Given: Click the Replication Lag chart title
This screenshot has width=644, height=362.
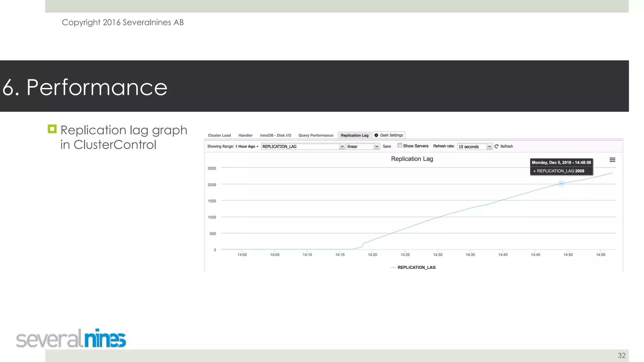Looking at the screenshot, I should coord(412,159).
